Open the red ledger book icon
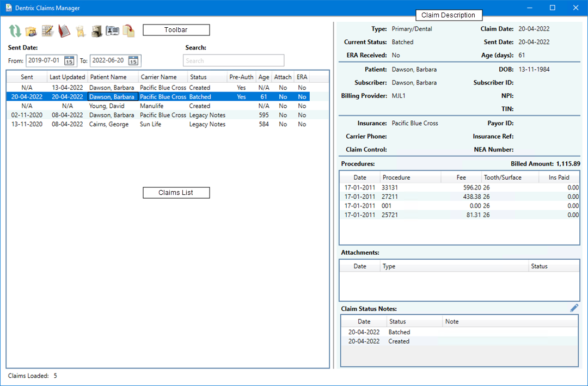588x386 pixels. [64, 31]
